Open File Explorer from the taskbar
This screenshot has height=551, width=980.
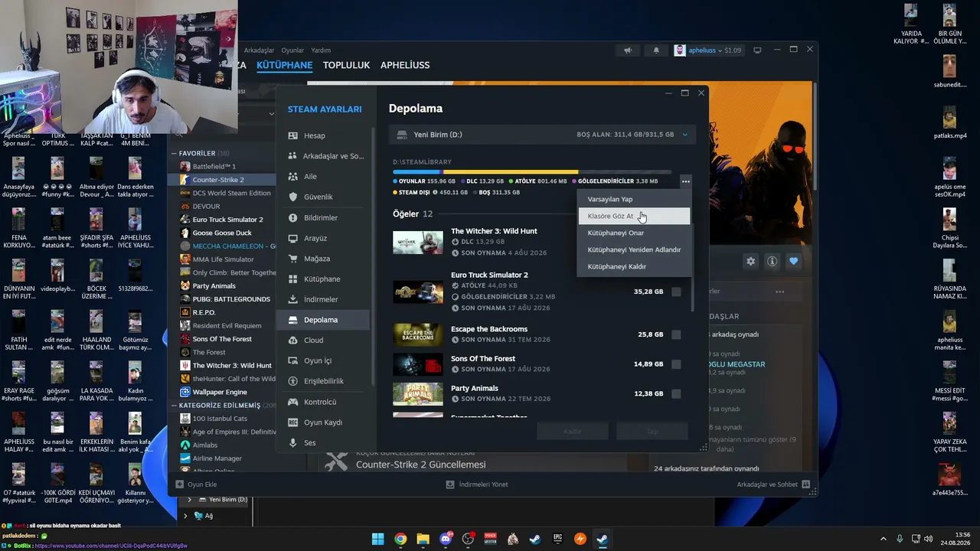click(x=423, y=539)
